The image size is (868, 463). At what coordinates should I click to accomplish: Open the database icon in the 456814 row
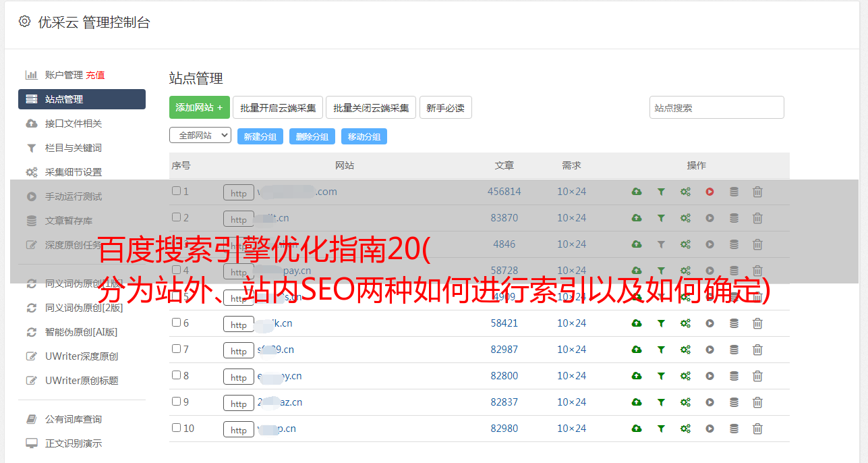pyautogui.click(x=734, y=192)
